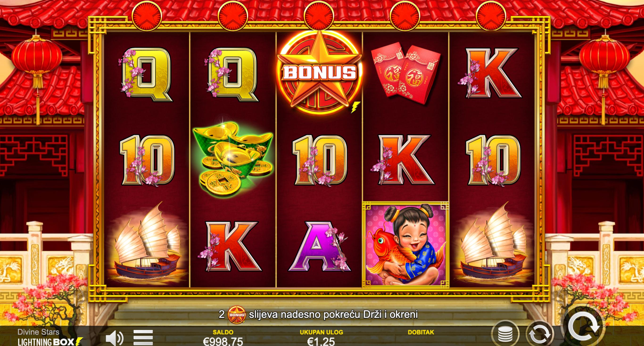
Task: Click the sailing junk ship on fifth reel
Action: pos(492,245)
